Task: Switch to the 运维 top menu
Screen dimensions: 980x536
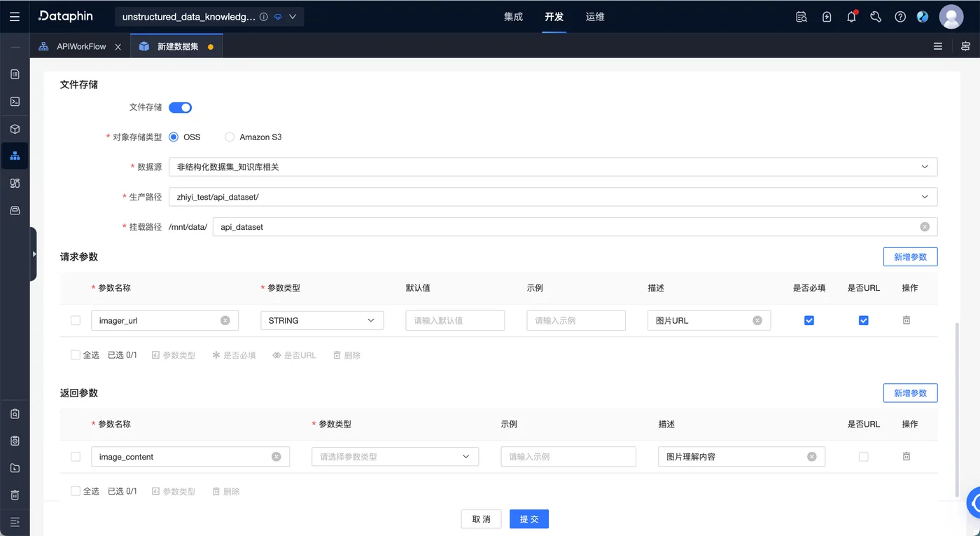Action: (x=595, y=17)
